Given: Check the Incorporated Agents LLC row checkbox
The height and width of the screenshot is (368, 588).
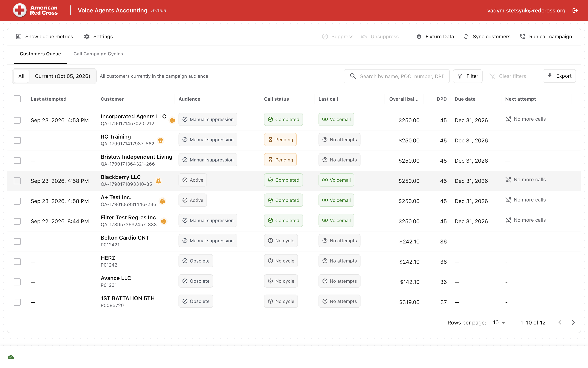Looking at the screenshot, I should click(x=17, y=120).
